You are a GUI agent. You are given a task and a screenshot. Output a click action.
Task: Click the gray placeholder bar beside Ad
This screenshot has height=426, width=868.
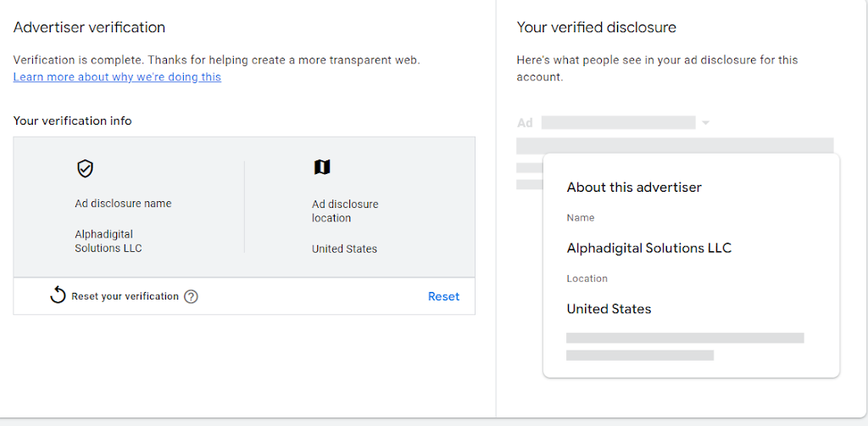pyautogui.click(x=618, y=122)
